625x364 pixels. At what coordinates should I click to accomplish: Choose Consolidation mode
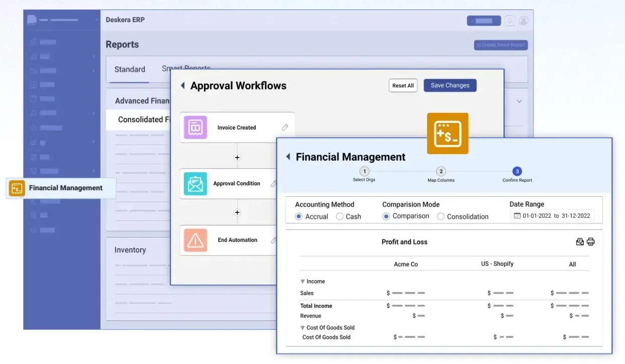click(x=441, y=216)
